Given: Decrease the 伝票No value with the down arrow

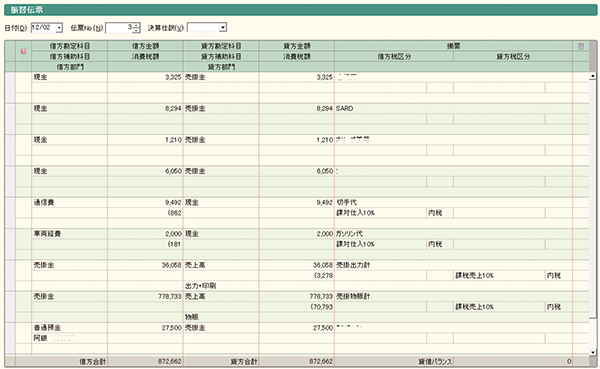Looking at the screenshot, I should (x=137, y=30).
